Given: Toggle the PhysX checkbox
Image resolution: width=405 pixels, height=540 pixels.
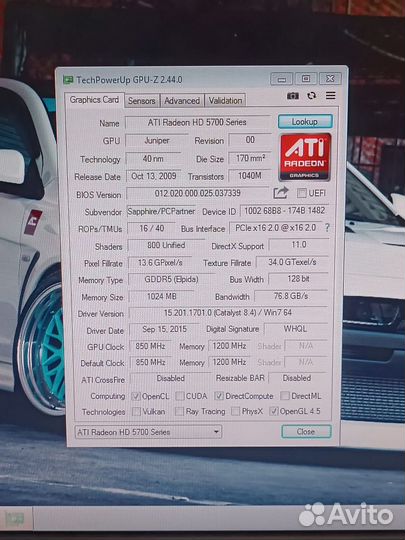Looking at the screenshot, I should pyautogui.click(x=236, y=411).
